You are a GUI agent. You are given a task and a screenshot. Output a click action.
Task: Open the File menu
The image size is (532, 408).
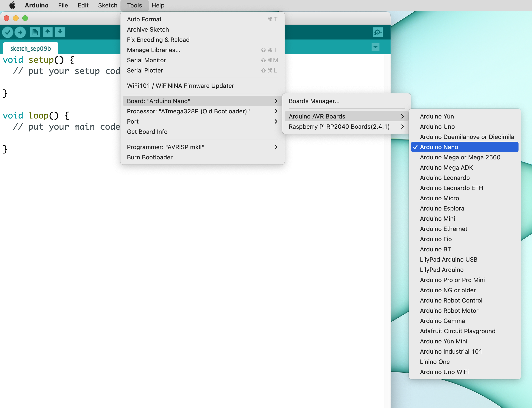point(63,5)
